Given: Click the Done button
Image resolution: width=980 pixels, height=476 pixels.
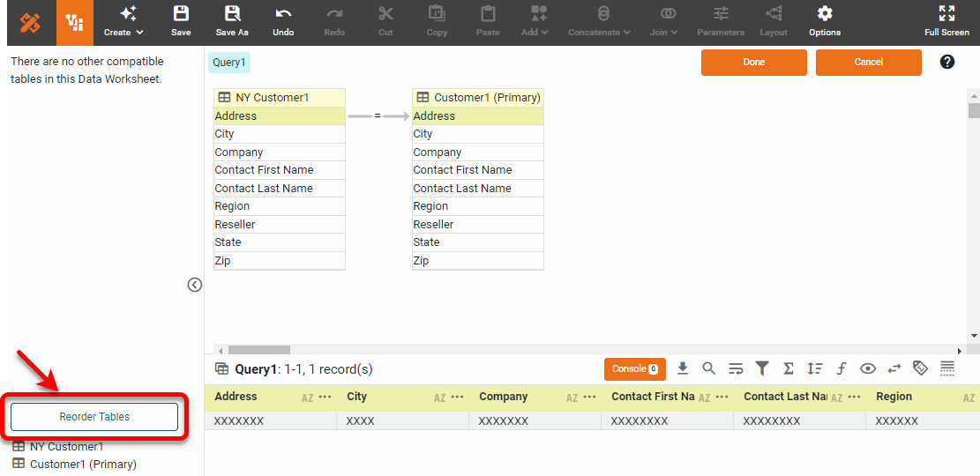Looking at the screenshot, I should coord(753,63).
